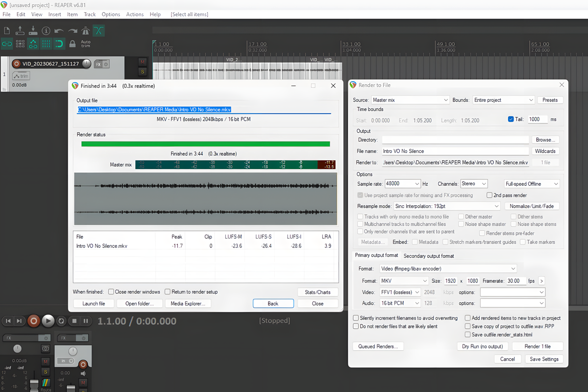Click the File name input field
This screenshot has height=392, width=588.
coord(455,151)
